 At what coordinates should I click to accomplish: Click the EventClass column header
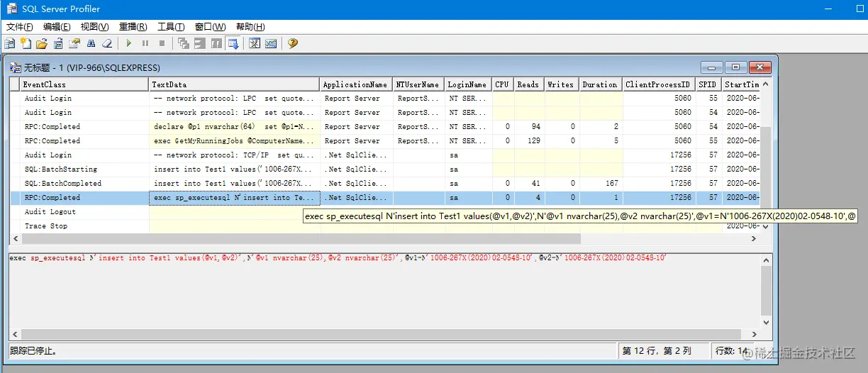point(84,84)
